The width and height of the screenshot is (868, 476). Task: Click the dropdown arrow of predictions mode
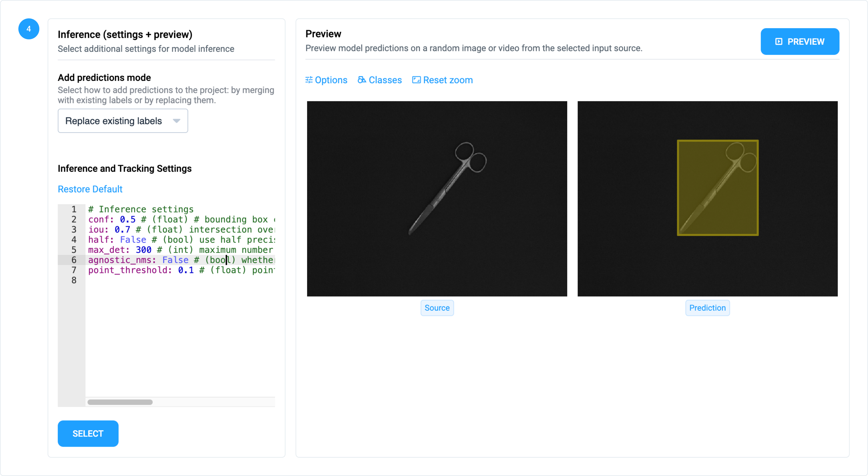(x=177, y=121)
